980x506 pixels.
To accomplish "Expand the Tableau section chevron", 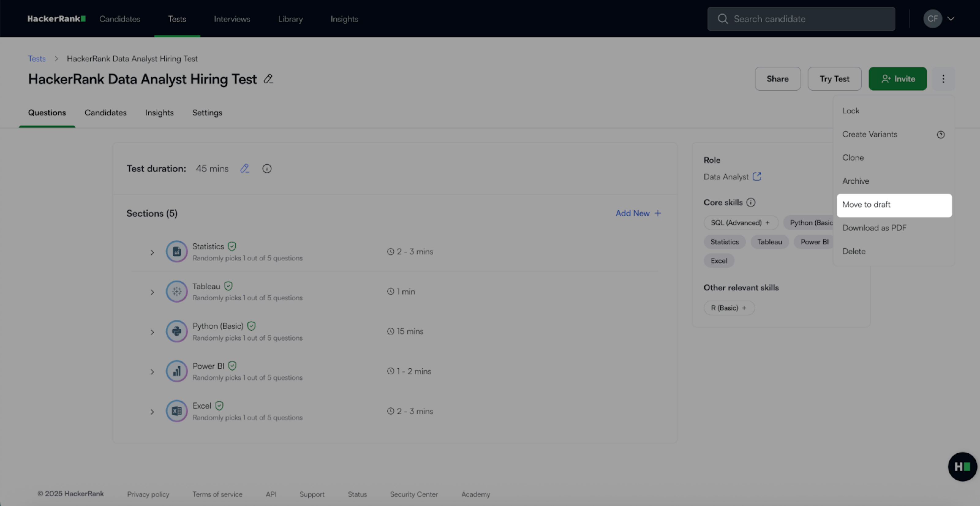I will 152,292.
